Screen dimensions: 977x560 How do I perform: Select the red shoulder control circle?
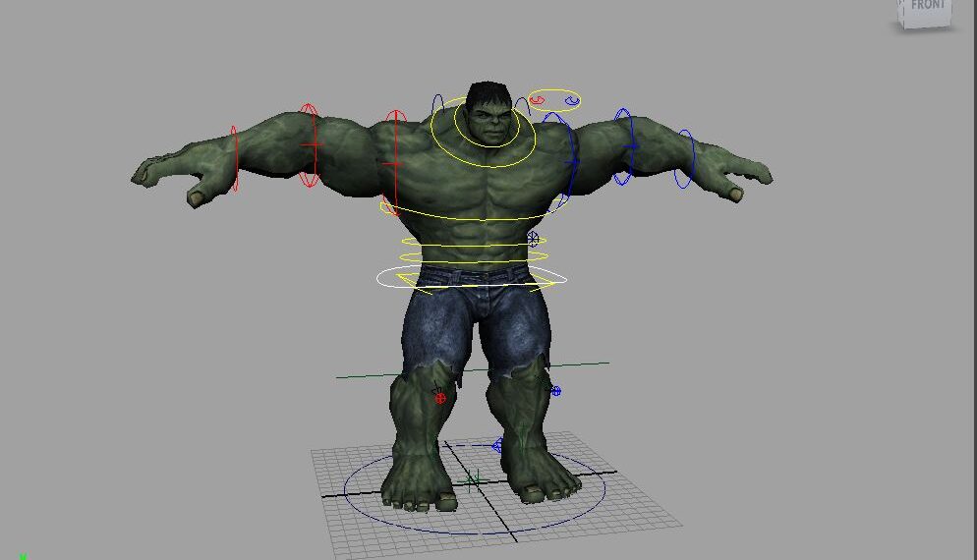tap(394, 163)
